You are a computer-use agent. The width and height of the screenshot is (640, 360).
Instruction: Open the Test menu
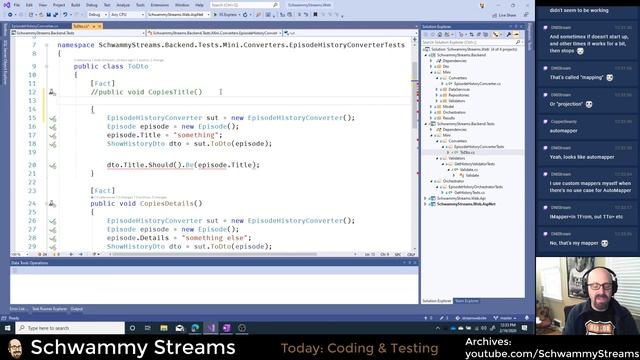pyautogui.click(x=107, y=5)
